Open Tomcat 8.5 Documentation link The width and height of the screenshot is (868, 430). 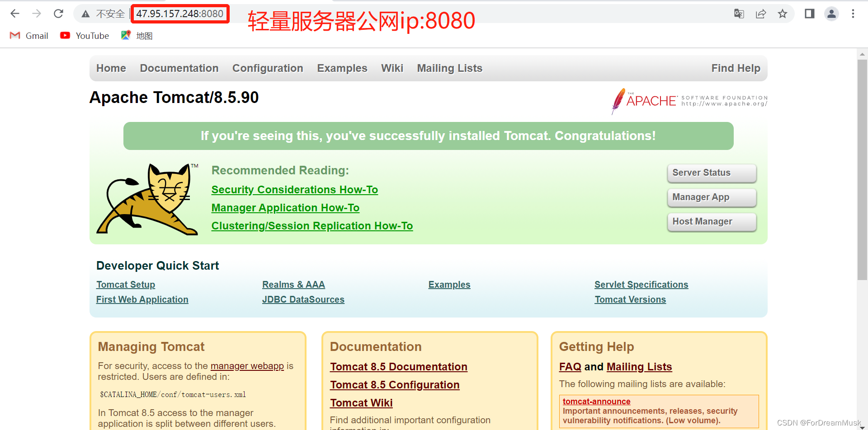(x=399, y=367)
